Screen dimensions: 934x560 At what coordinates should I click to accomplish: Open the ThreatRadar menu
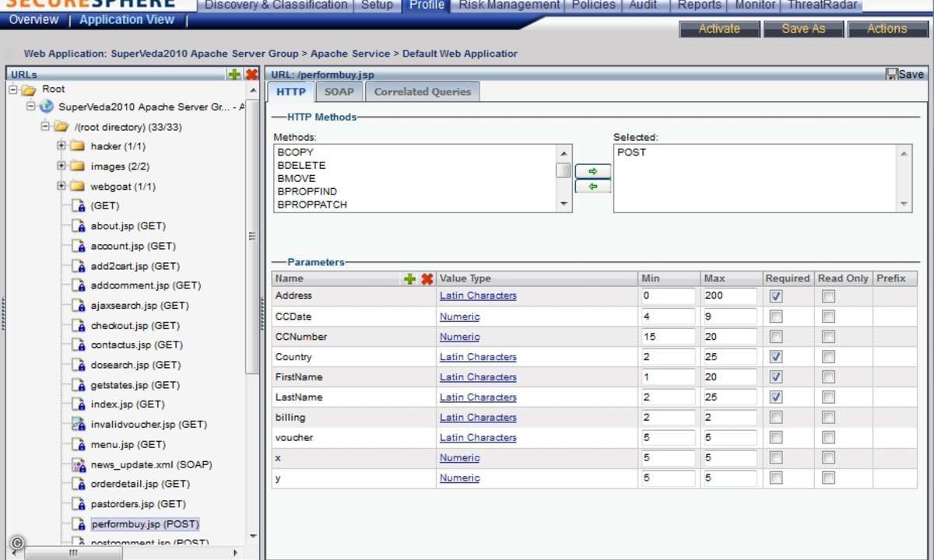pyautogui.click(x=823, y=5)
